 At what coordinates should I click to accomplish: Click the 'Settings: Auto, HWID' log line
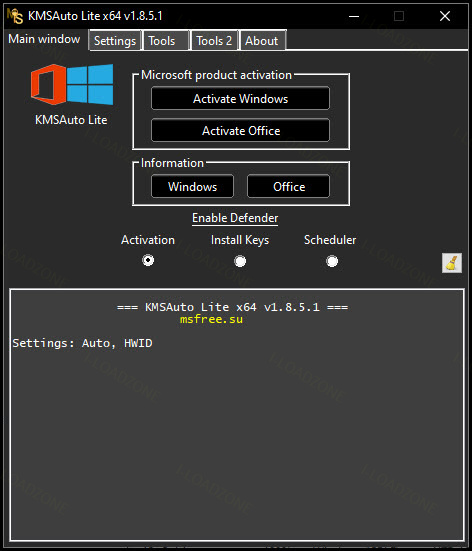coord(82,343)
